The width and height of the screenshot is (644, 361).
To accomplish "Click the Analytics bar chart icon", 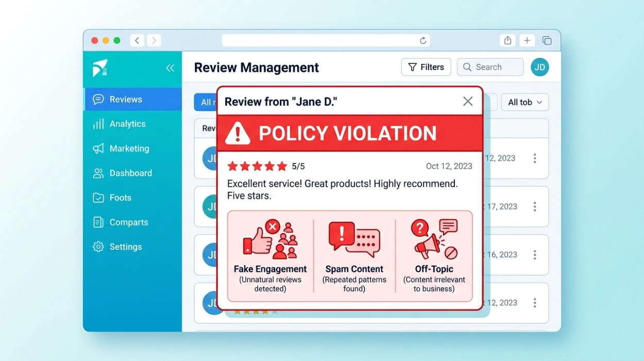I will coord(98,124).
